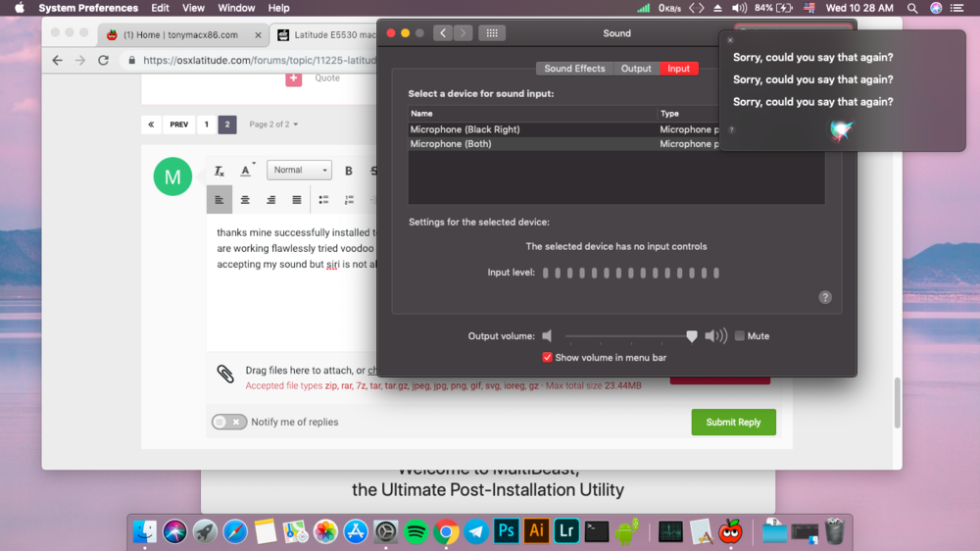Switch to the Sound Effects tab

point(574,69)
